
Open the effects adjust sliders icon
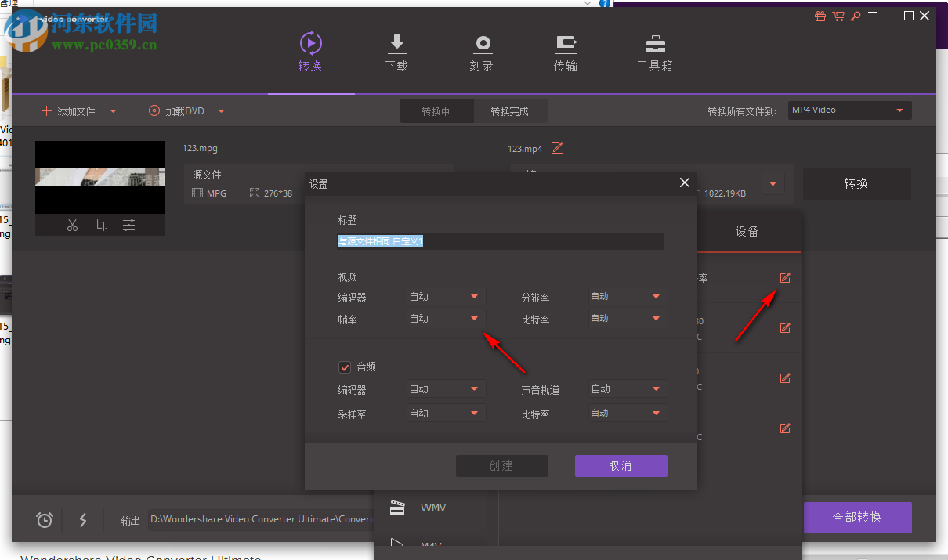[x=128, y=226]
